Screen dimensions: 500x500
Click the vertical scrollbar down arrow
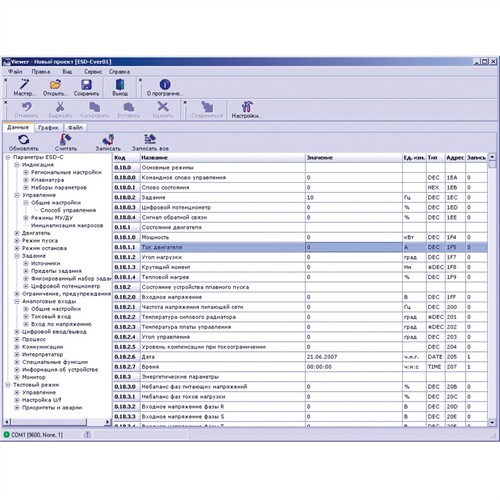pos(492,422)
